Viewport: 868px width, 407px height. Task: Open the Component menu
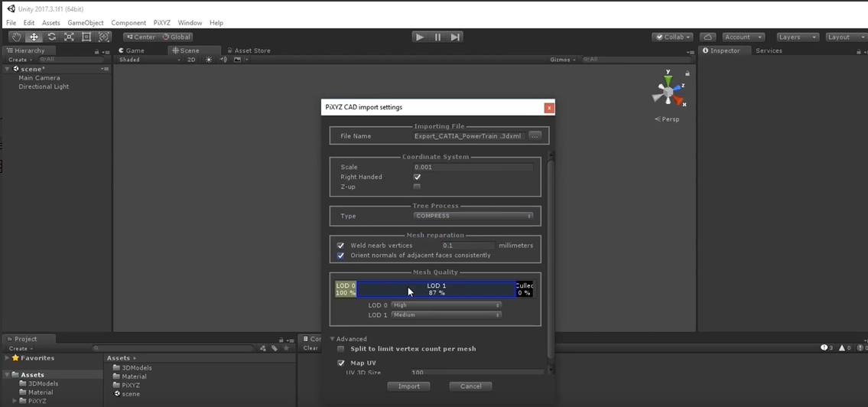128,23
